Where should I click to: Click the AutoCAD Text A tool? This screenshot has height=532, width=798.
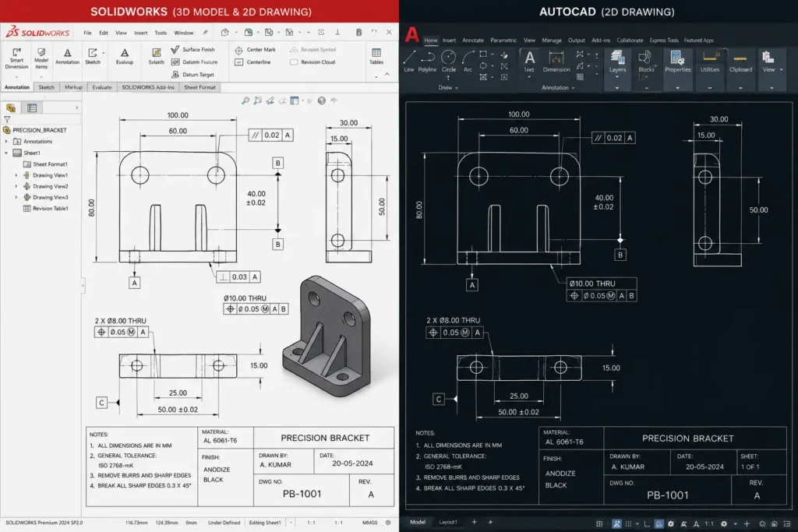click(529, 62)
